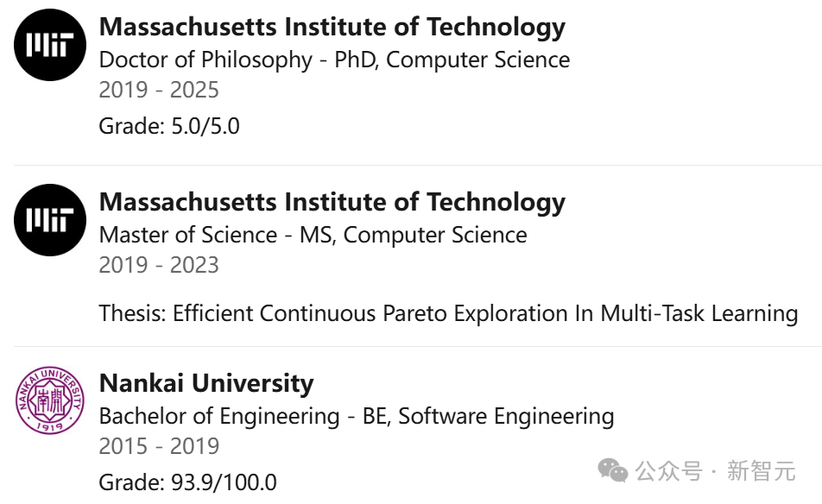
Task: Open the second Massachusetts Institute of Technology heading
Action: pyautogui.click(x=332, y=202)
